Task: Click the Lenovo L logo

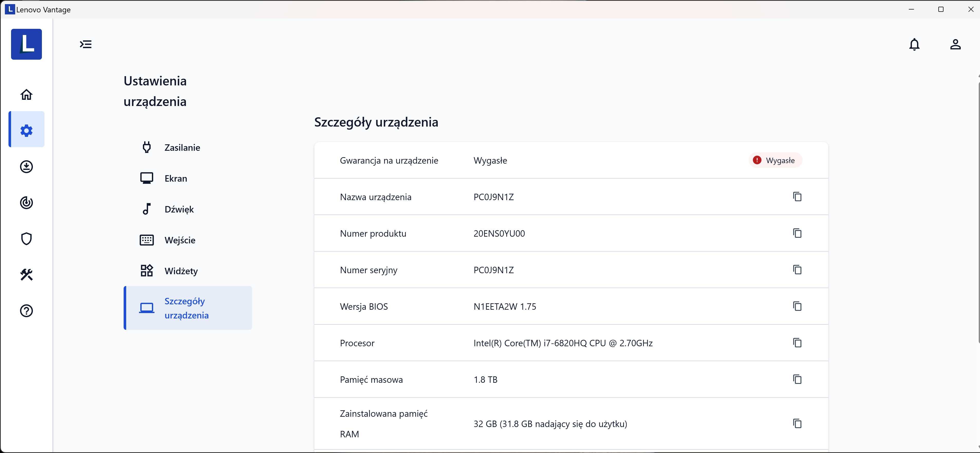Action: [26, 44]
